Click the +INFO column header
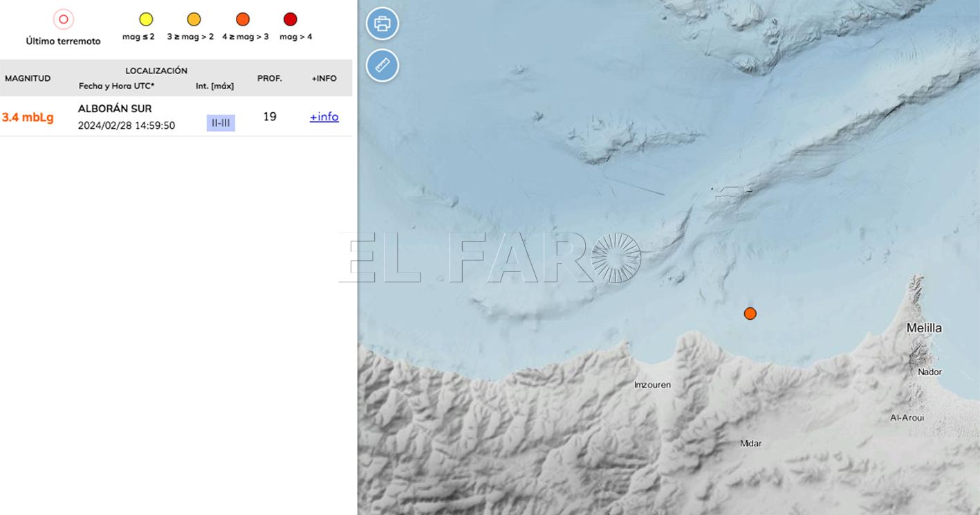 click(x=324, y=78)
